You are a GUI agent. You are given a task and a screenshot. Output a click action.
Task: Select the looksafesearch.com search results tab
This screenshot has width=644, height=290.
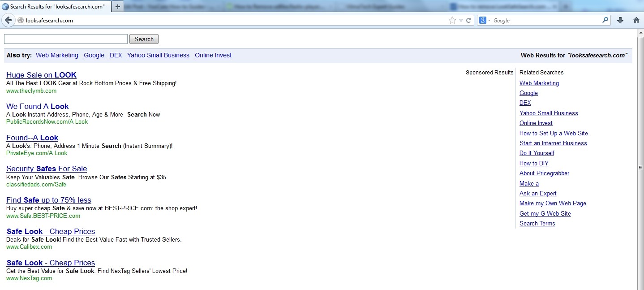click(x=56, y=7)
